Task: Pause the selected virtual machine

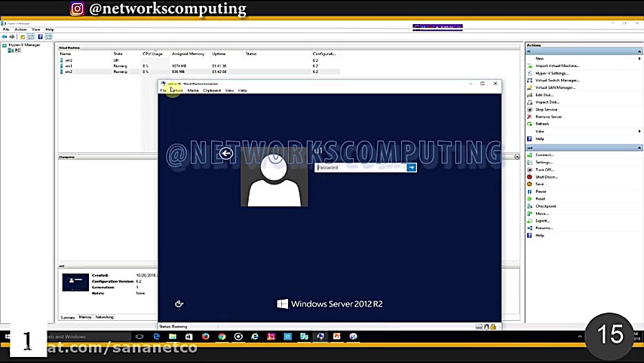Action: 541,191
